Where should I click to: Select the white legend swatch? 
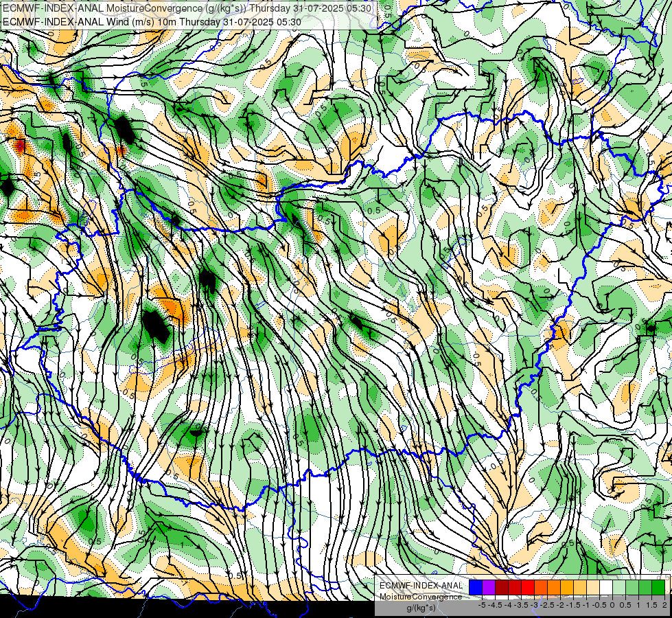(606, 587)
